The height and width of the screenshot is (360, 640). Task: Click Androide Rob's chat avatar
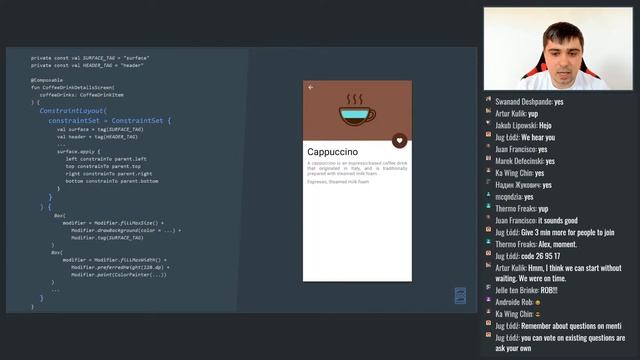488,300
